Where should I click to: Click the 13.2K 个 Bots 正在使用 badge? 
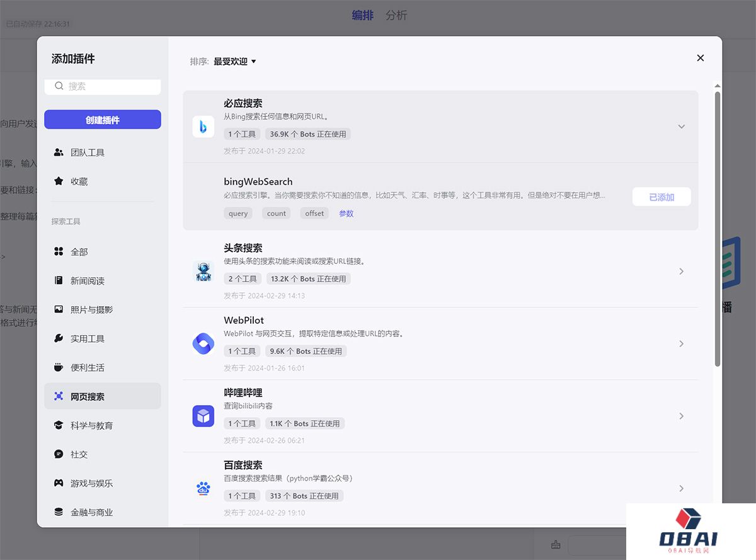coord(308,279)
